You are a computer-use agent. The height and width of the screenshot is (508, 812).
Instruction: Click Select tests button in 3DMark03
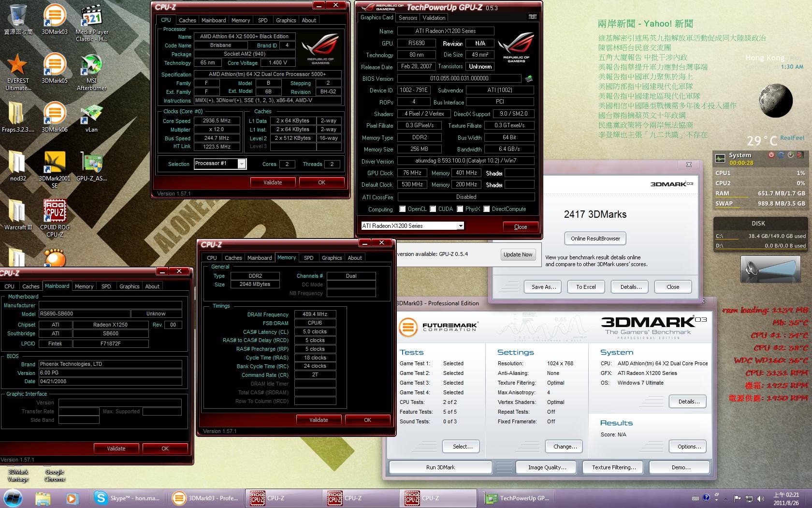462,447
